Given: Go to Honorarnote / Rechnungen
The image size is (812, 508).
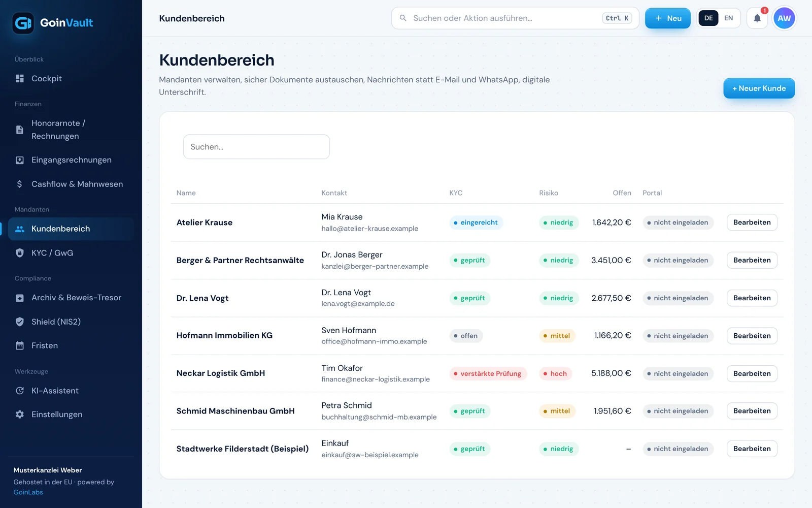Looking at the screenshot, I should pos(71,130).
